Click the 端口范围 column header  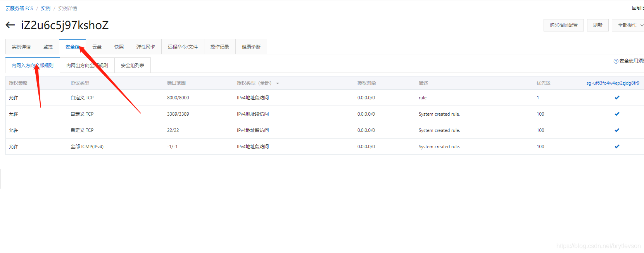pyautogui.click(x=176, y=83)
